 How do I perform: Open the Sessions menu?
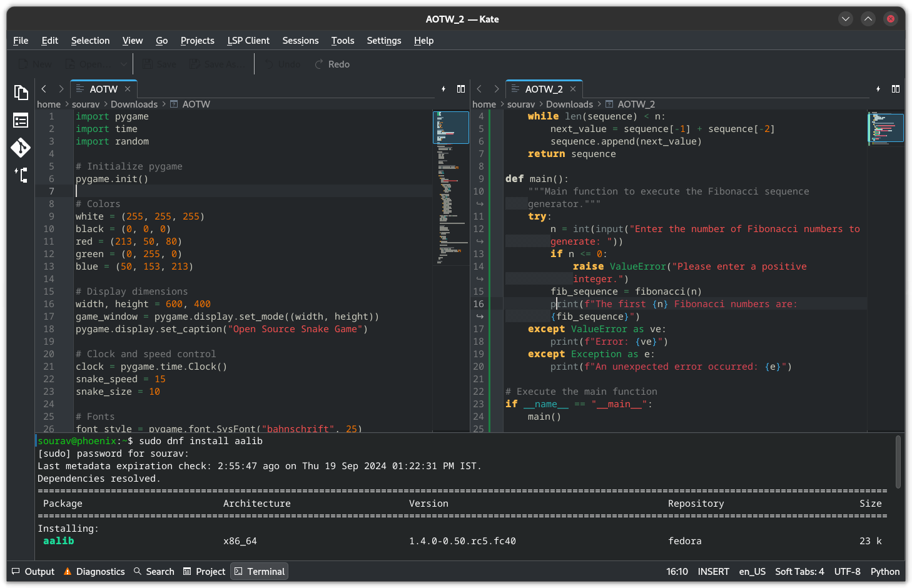[x=300, y=40]
